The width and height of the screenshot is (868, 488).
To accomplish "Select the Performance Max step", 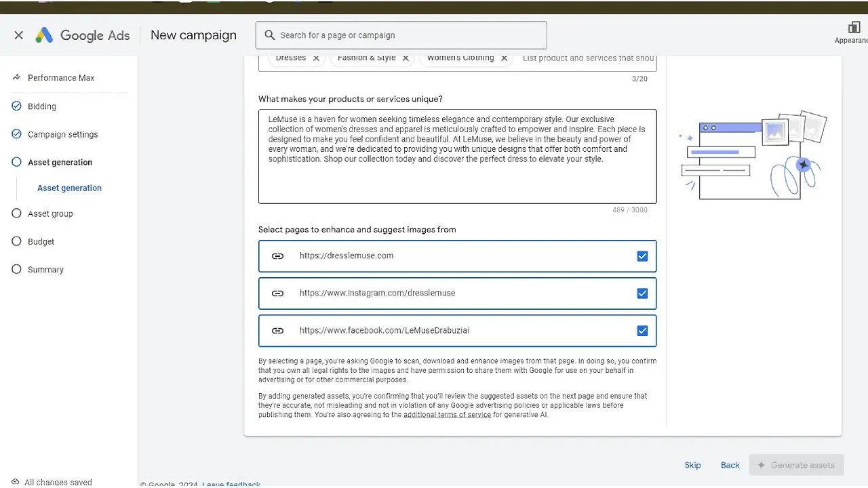I will tap(60, 78).
